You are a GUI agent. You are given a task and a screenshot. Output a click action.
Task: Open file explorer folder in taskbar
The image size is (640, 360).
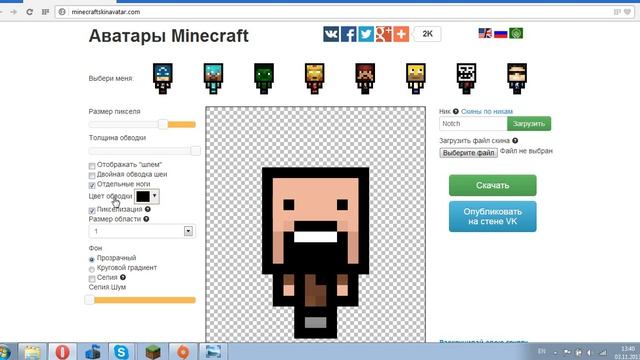coord(32,351)
